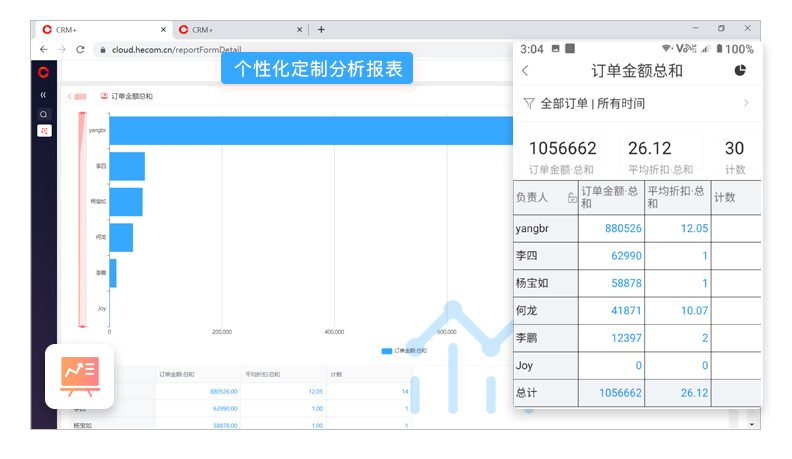Click the mobile back arrow icon

click(x=526, y=70)
